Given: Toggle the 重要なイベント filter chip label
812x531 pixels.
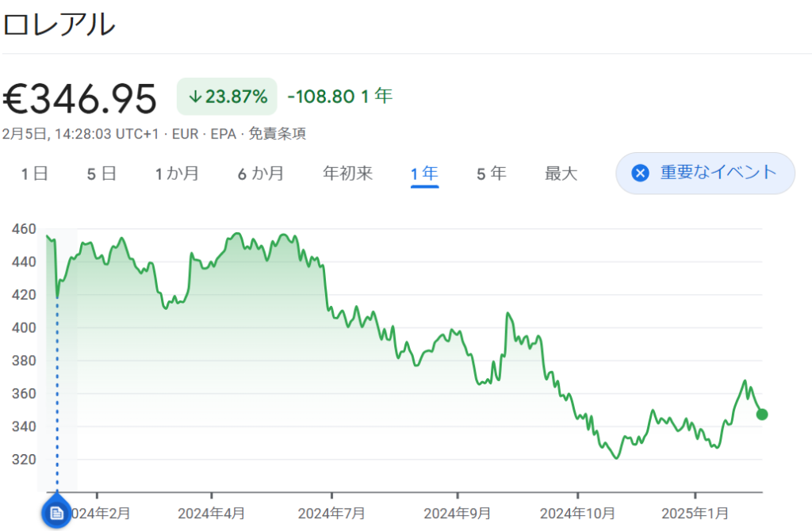Looking at the screenshot, I should [x=718, y=173].
